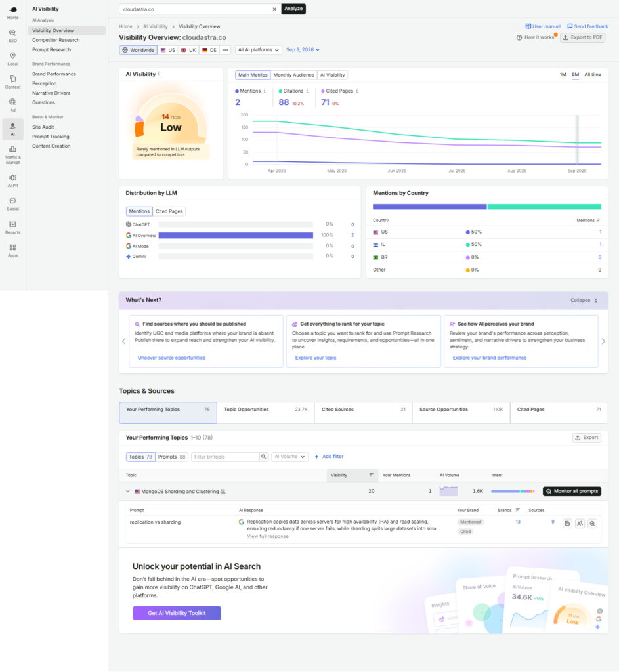
Task: Open the Apps sidebar section
Action: [x=13, y=251]
